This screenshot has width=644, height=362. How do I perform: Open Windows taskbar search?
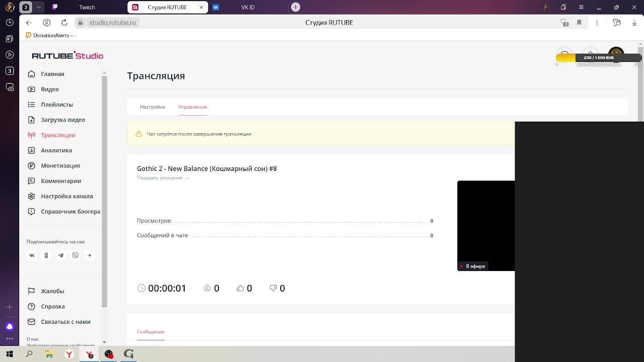tap(29, 354)
